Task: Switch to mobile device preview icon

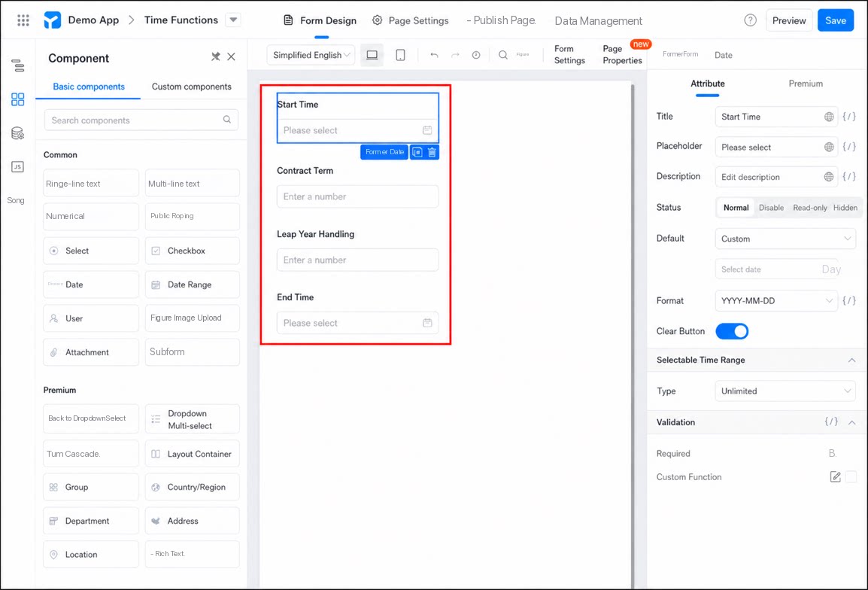Action: 400,55
